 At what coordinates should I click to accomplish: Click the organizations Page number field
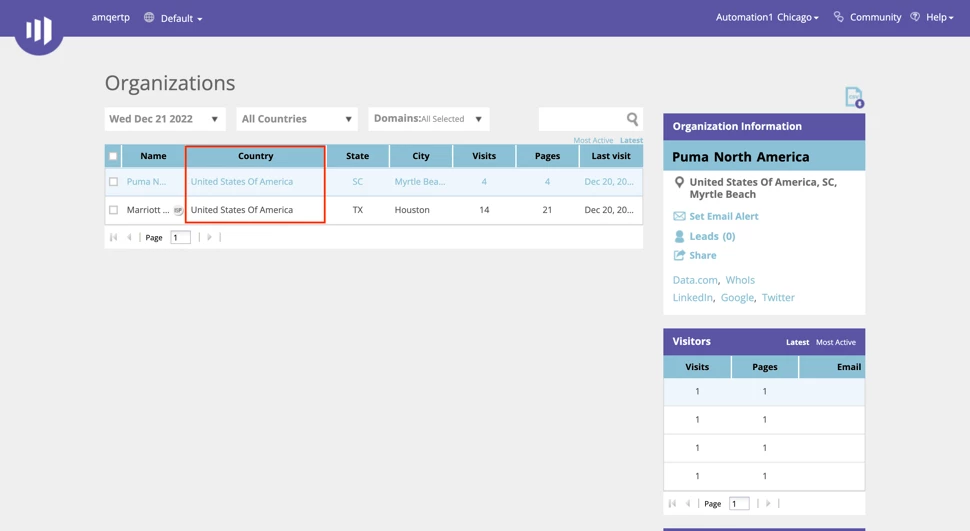tap(180, 237)
